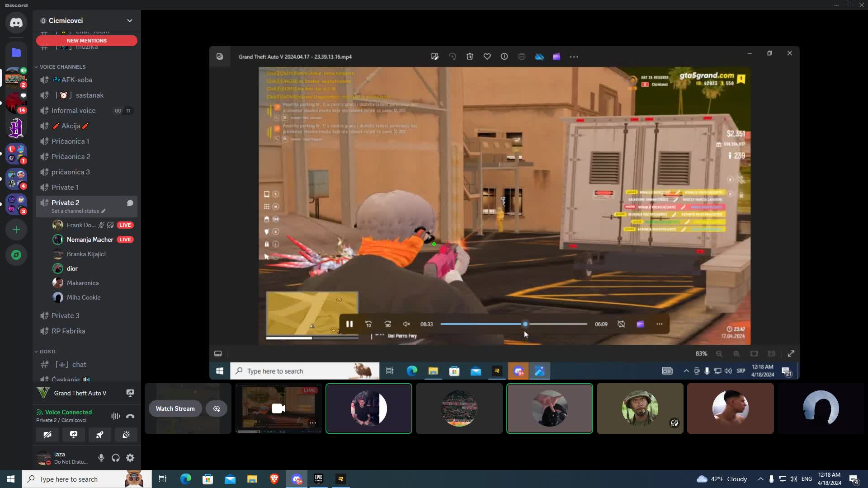The width and height of the screenshot is (868, 488).
Task: Join the RP Fabrika voice channel
Action: (86, 331)
